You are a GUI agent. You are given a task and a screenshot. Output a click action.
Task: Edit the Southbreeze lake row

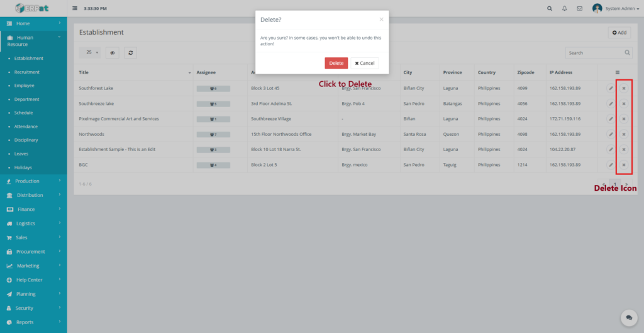(611, 104)
